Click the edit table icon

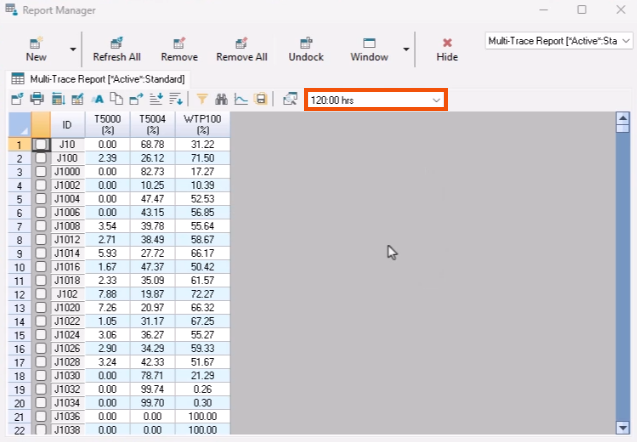coord(78,99)
